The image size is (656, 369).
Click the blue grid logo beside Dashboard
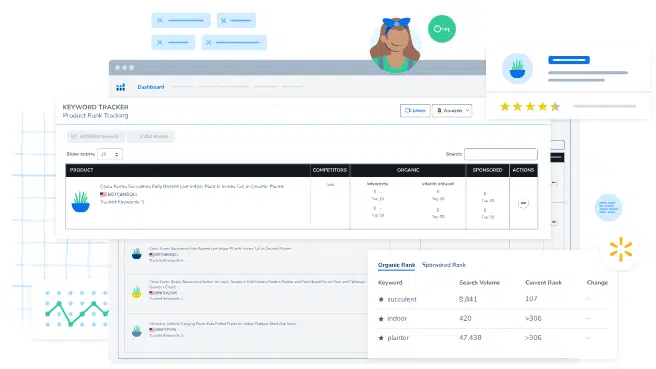(120, 87)
